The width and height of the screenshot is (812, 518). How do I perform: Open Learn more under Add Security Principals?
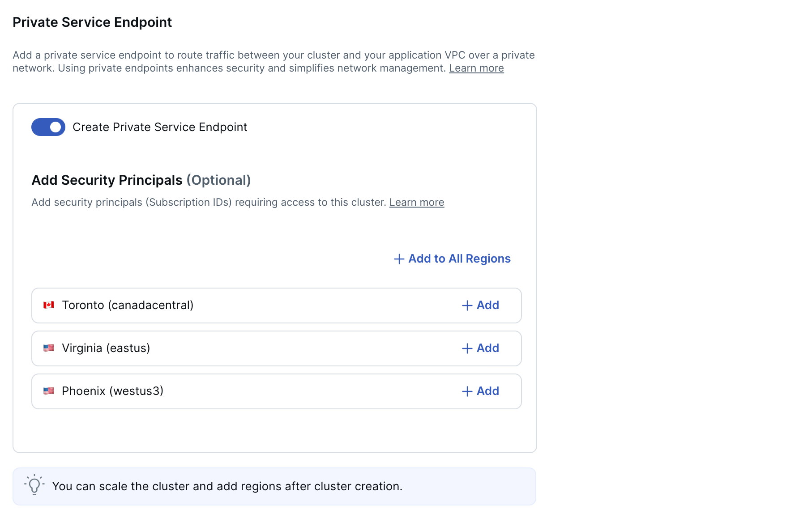[x=416, y=202]
